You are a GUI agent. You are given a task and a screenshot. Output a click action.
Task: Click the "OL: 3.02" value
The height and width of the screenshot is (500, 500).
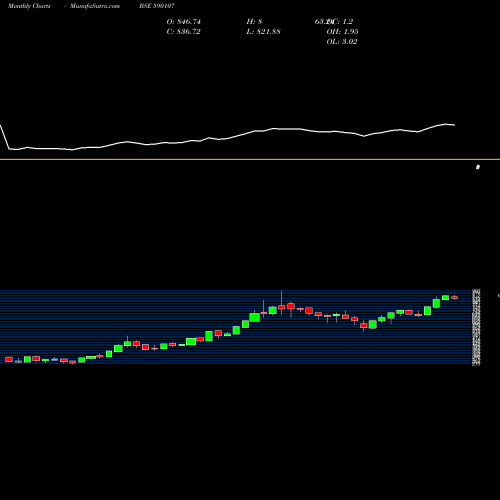point(342,42)
